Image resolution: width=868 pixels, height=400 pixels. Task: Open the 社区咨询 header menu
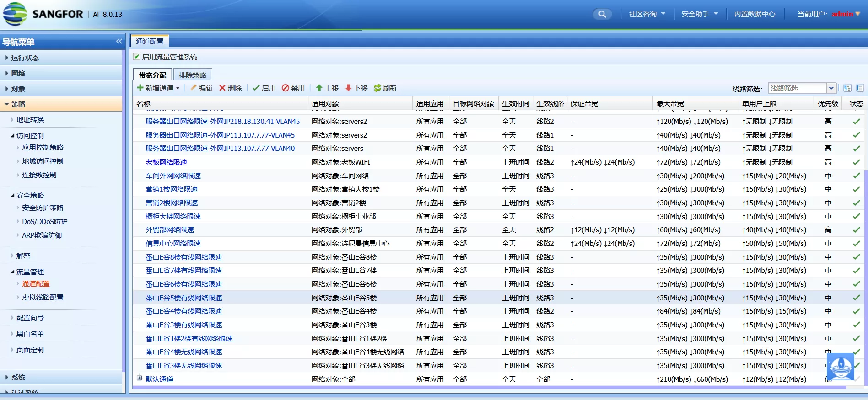[647, 14]
